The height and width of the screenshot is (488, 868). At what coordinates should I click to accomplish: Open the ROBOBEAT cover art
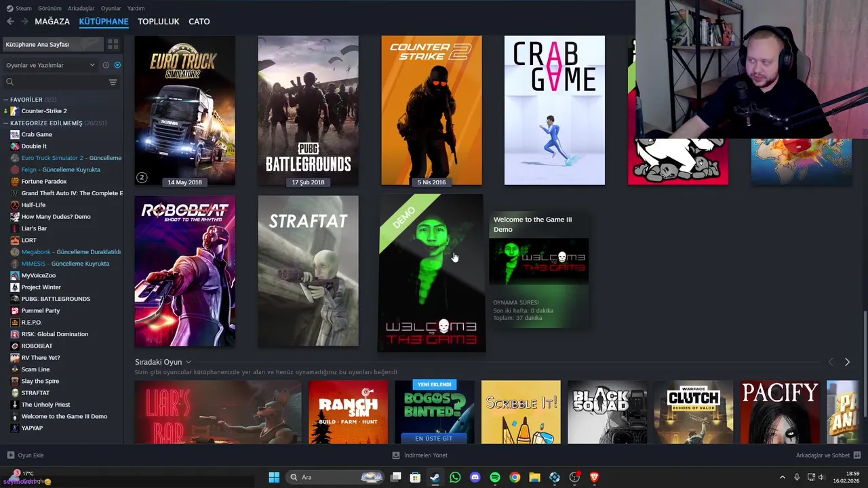point(185,271)
